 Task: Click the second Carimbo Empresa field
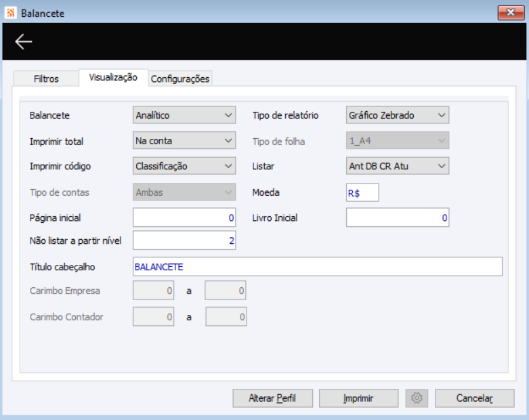pos(226,291)
